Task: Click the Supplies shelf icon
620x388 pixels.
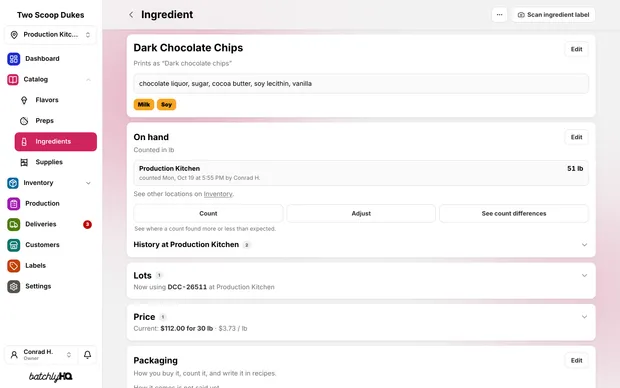Action: pyautogui.click(x=24, y=162)
